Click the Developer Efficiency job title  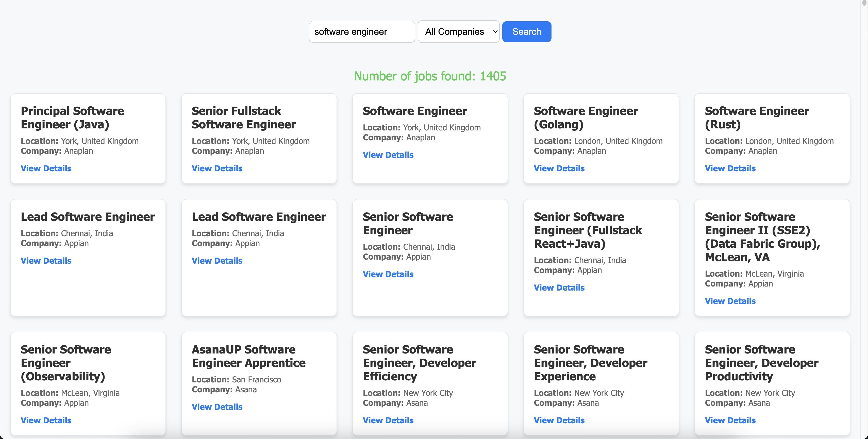click(420, 363)
